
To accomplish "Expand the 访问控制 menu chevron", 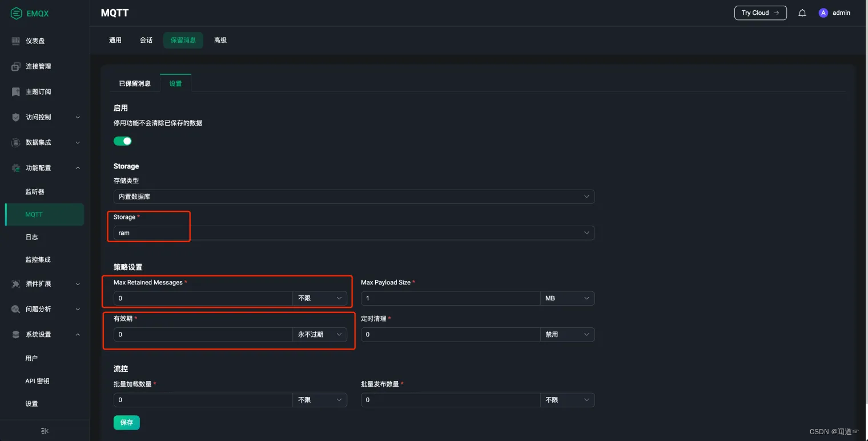I will pos(78,117).
